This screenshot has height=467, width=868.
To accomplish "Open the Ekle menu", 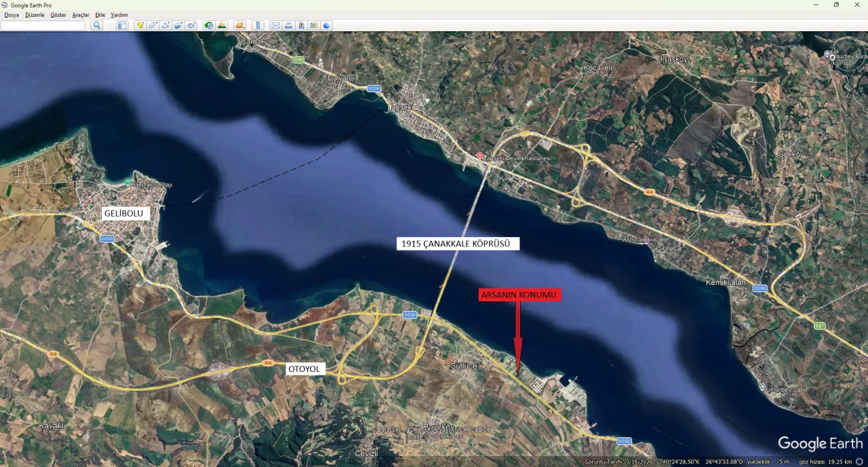I will coord(100,14).
